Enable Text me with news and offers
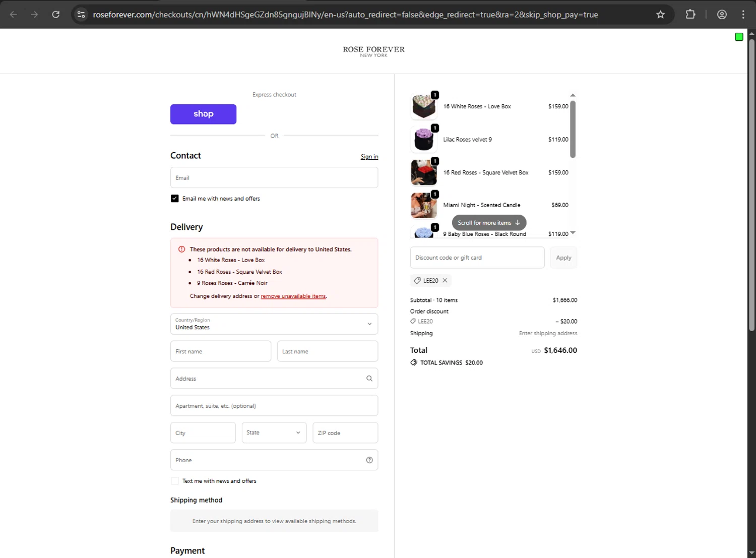The width and height of the screenshot is (756, 558). 175,481
